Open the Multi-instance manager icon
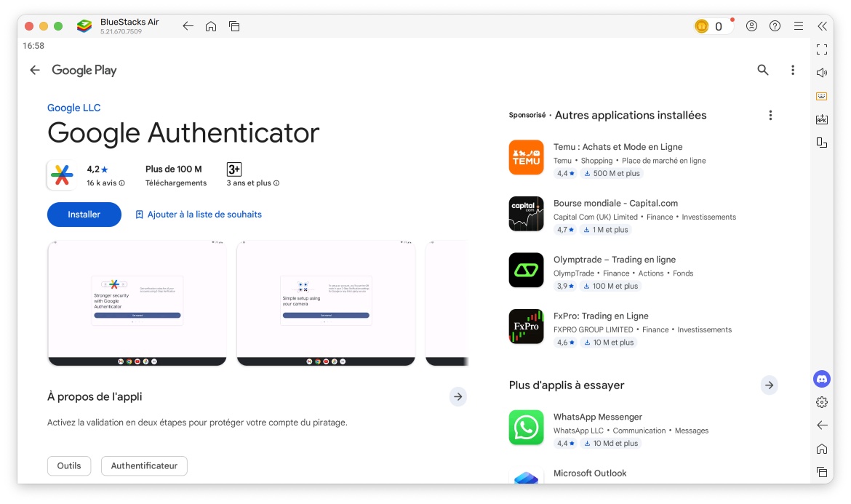 822,143
